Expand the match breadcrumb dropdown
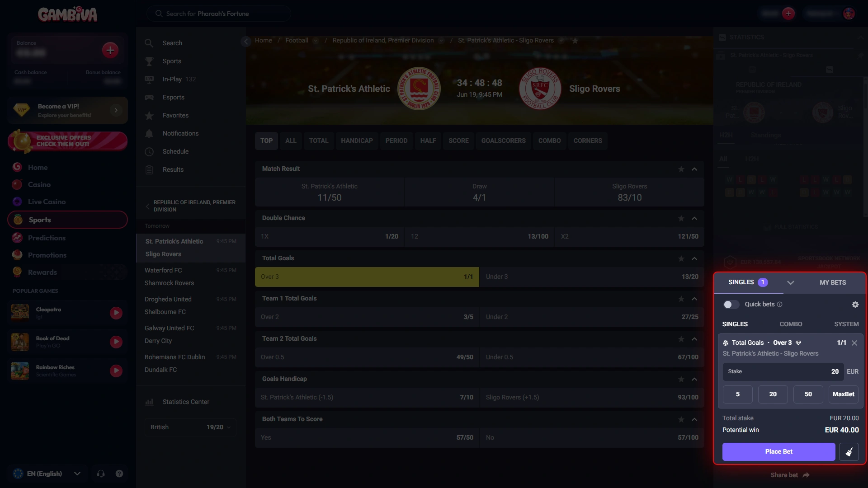This screenshot has height=488, width=868. [x=561, y=41]
